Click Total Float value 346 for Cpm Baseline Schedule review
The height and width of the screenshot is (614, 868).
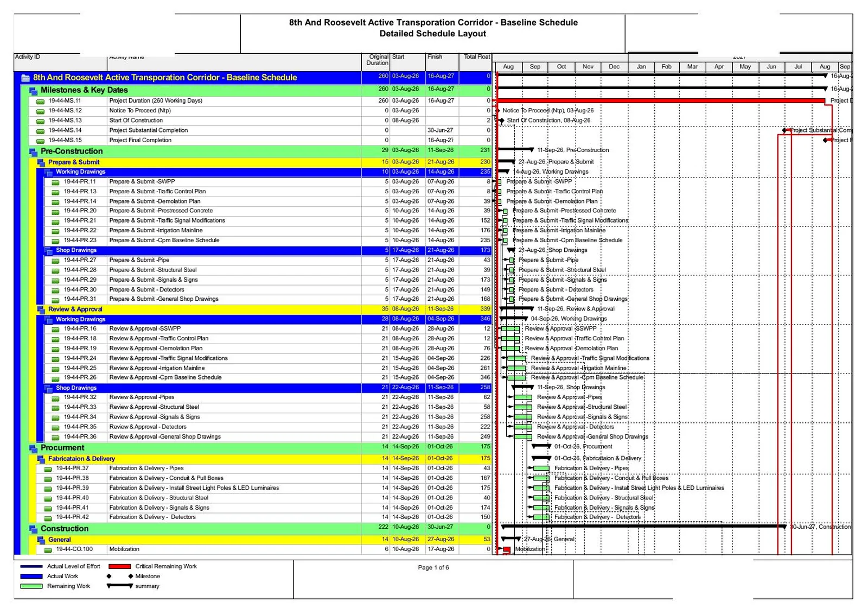(x=485, y=378)
